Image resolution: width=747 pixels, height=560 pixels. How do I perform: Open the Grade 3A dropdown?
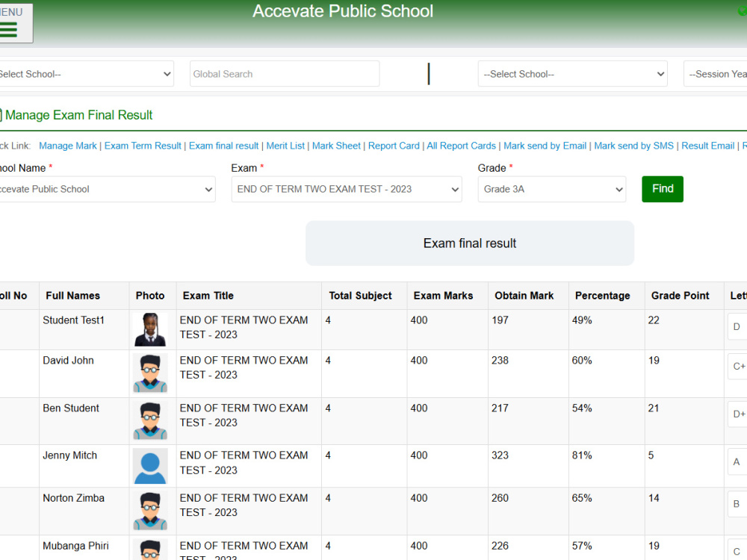pos(552,189)
